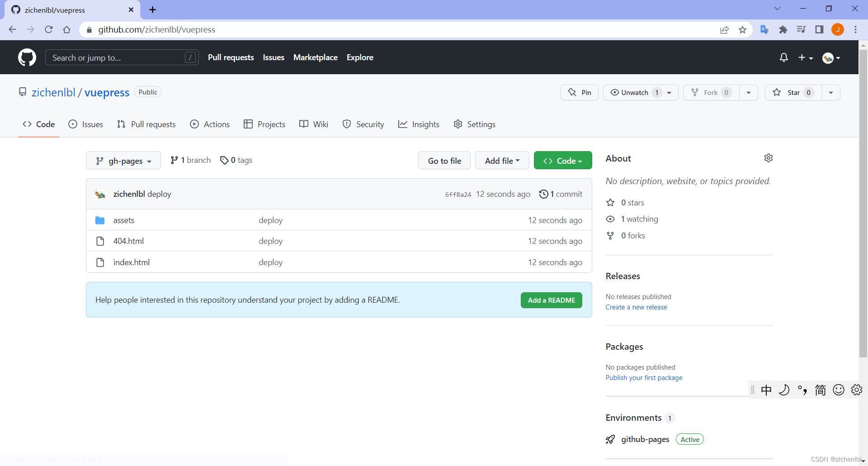
Task: Switch to the Issues repo tab
Action: [86, 124]
